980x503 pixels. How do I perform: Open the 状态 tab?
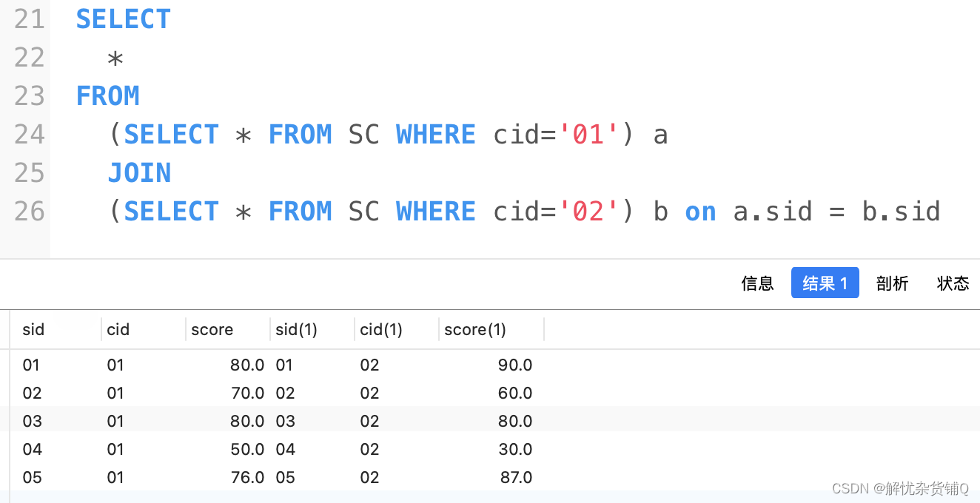pyautogui.click(x=953, y=283)
